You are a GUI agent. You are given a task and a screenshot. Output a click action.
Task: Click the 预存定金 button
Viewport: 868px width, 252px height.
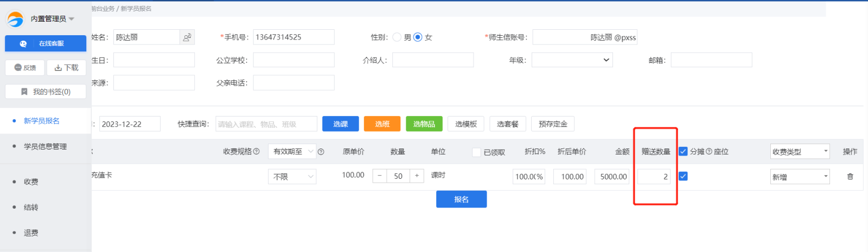(x=553, y=124)
